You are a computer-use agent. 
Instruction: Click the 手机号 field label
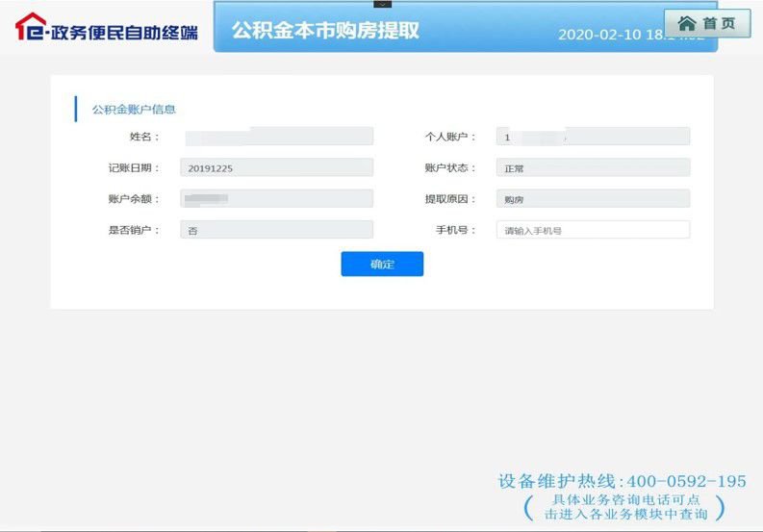(456, 230)
